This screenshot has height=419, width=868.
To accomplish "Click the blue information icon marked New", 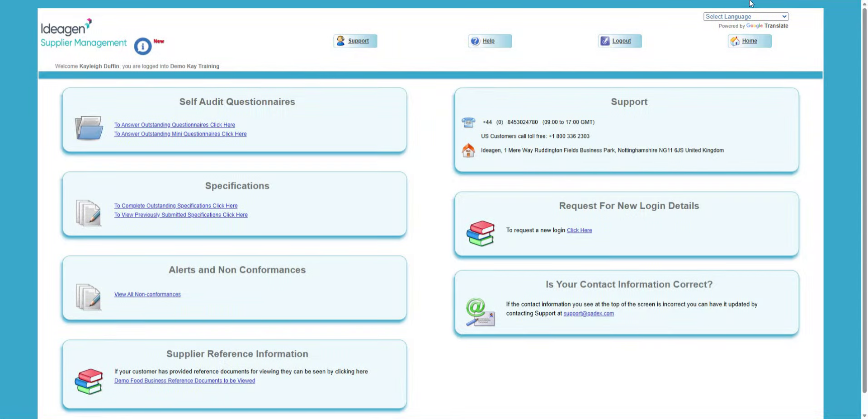I will 142,46.
